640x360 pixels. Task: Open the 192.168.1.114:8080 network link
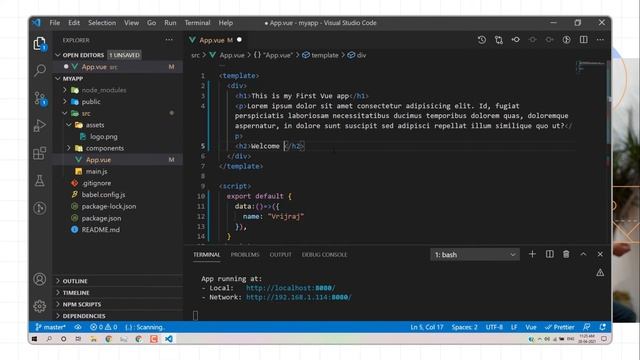click(298, 297)
